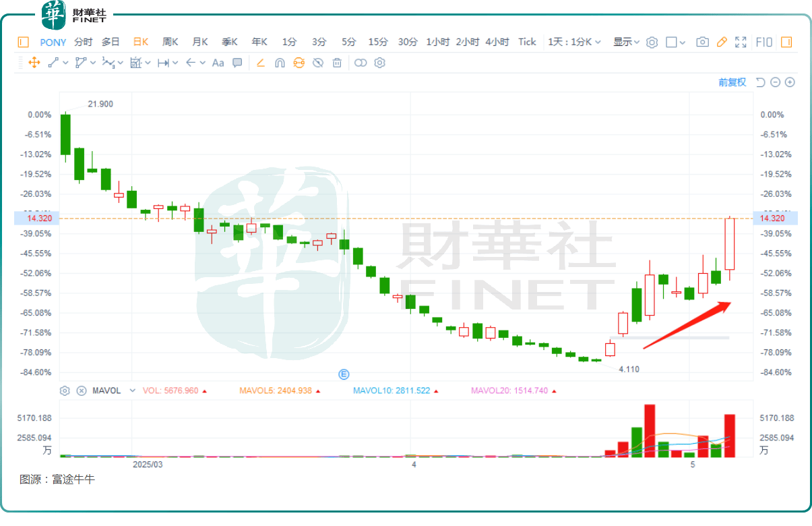Image resolution: width=812 pixels, height=526 pixels.
Task: Choose the 4小时 four-hour interval
Action: click(497, 42)
